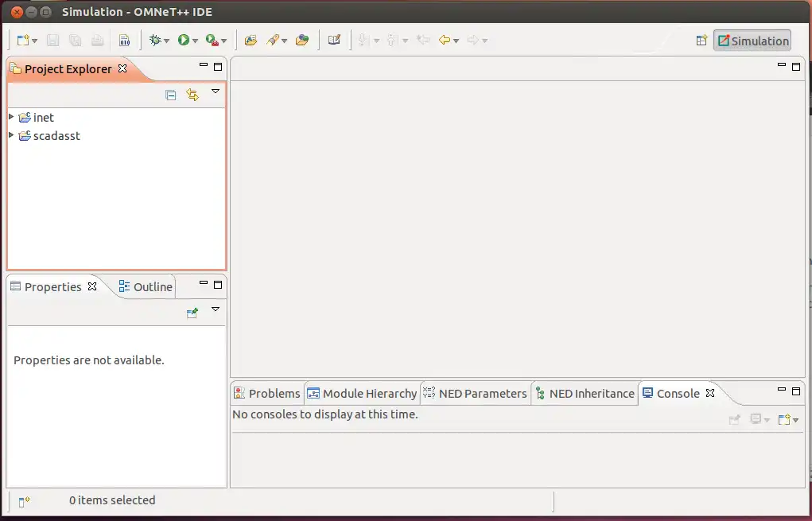This screenshot has width=812, height=521.
Task: Click the Display Selected Console icon
Action: (756, 419)
